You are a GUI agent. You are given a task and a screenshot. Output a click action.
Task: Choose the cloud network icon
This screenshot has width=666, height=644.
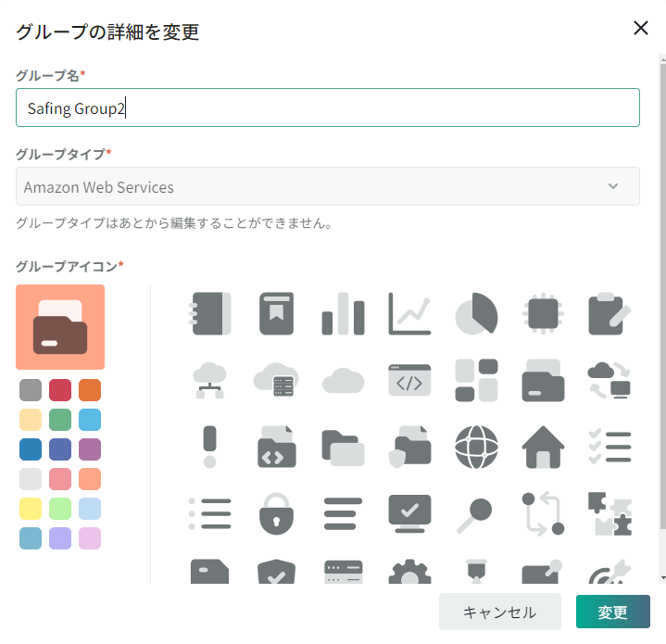[210, 380]
